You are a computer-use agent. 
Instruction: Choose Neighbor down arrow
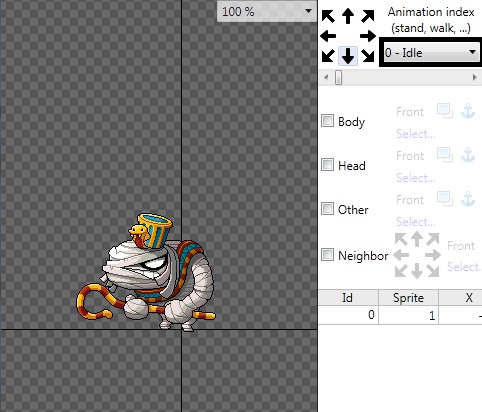(x=417, y=271)
